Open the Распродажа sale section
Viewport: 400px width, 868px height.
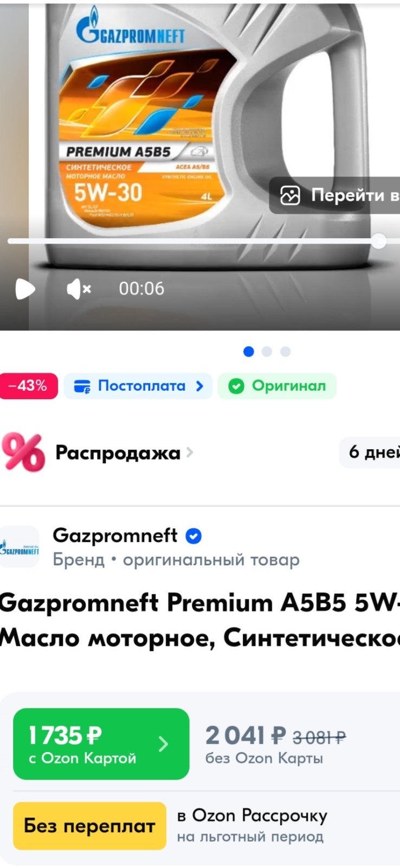[118, 452]
